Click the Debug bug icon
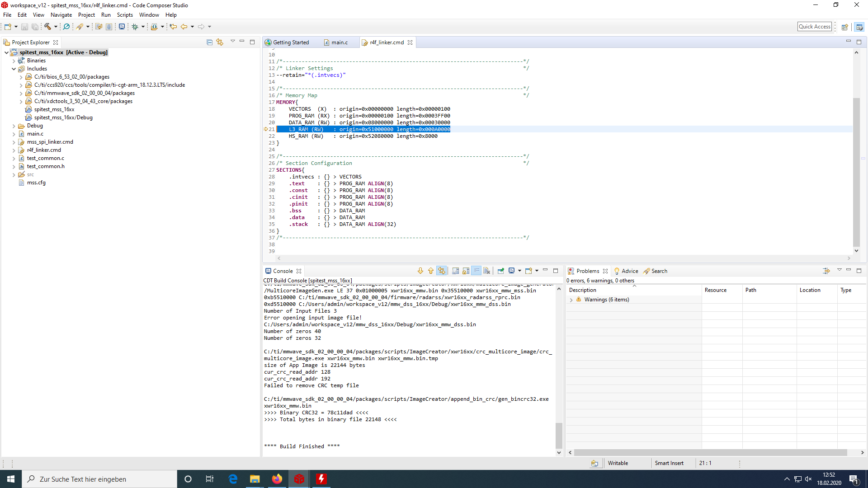 pos(135,27)
